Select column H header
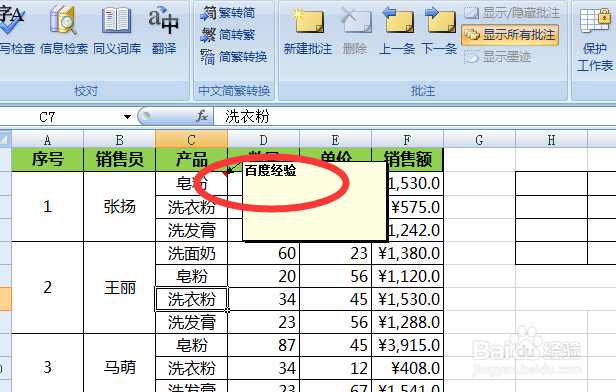 pos(551,139)
